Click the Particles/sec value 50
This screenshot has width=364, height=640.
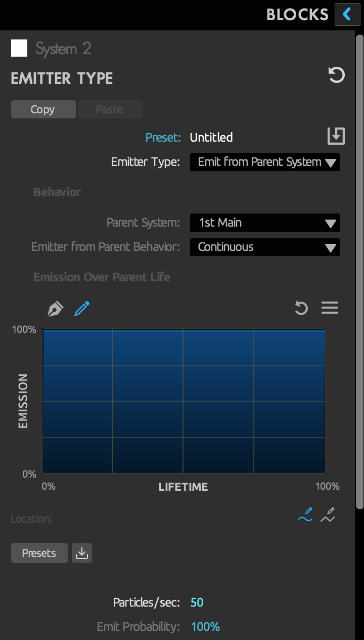(197, 603)
